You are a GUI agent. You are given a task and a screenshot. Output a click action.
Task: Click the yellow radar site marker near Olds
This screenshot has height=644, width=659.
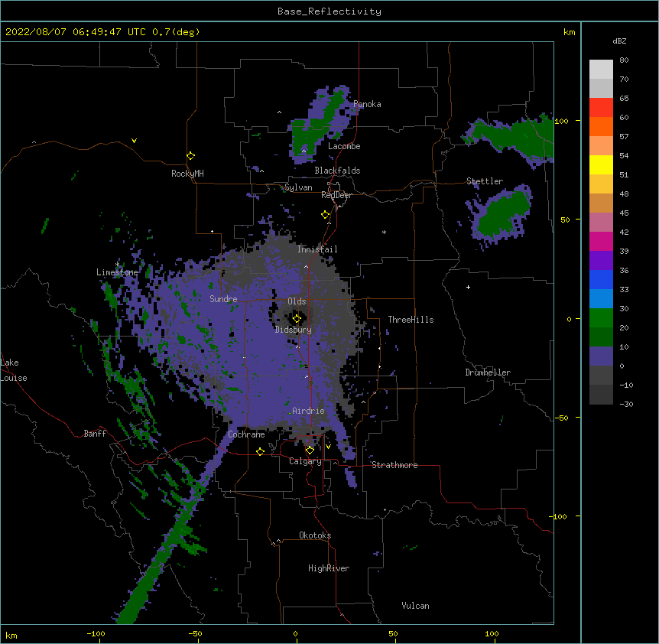pos(297,318)
